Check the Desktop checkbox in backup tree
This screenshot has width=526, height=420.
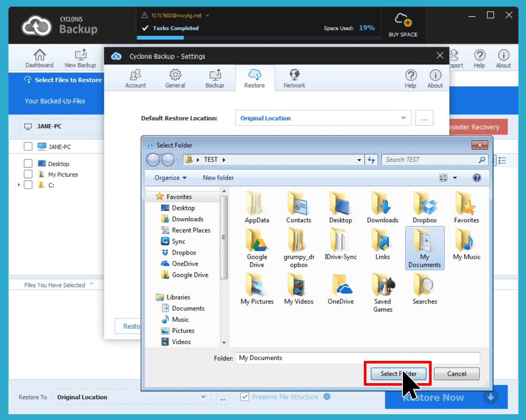(28, 164)
